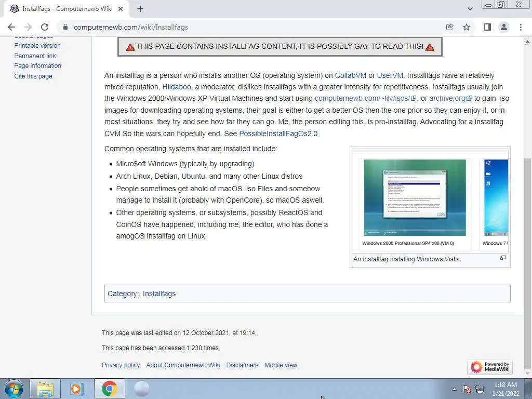Image resolution: width=532 pixels, height=399 pixels.
Task: Open Installfags category link
Action: [159, 294]
